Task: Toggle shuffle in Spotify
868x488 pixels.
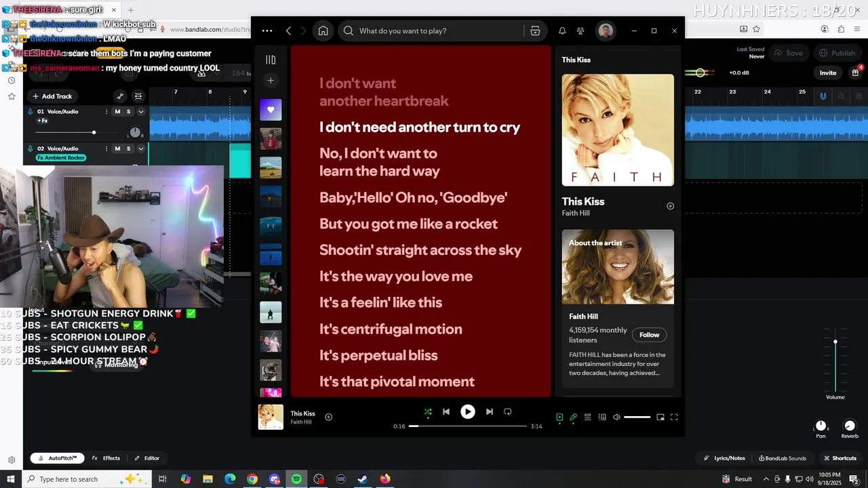Action: click(428, 411)
